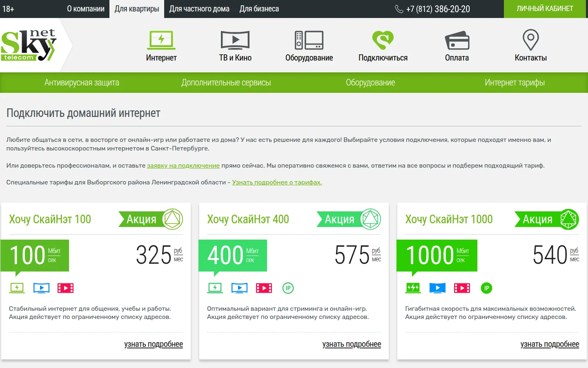Click the 1000 Мбит/сек speed label
This screenshot has height=368, width=588.
click(x=437, y=255)
